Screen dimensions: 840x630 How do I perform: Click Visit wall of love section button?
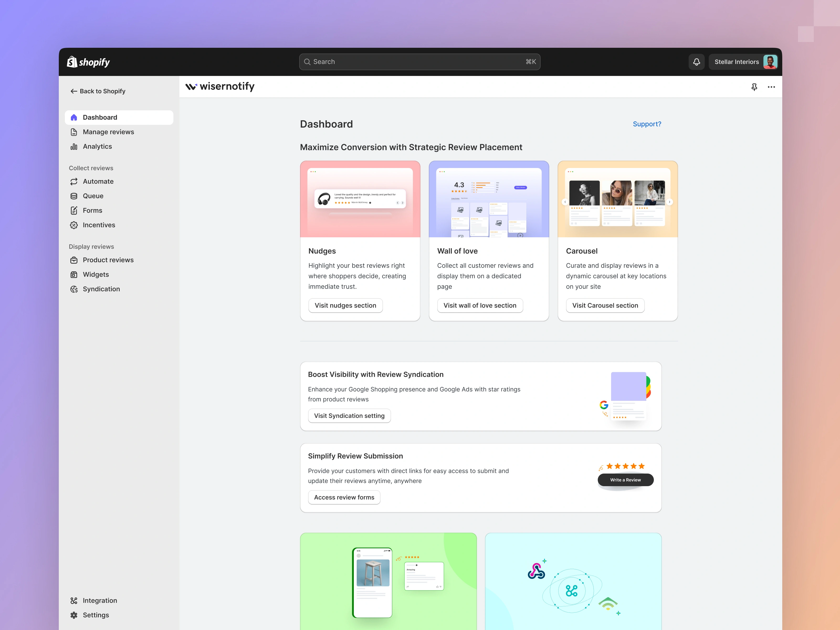click(480, 306)
